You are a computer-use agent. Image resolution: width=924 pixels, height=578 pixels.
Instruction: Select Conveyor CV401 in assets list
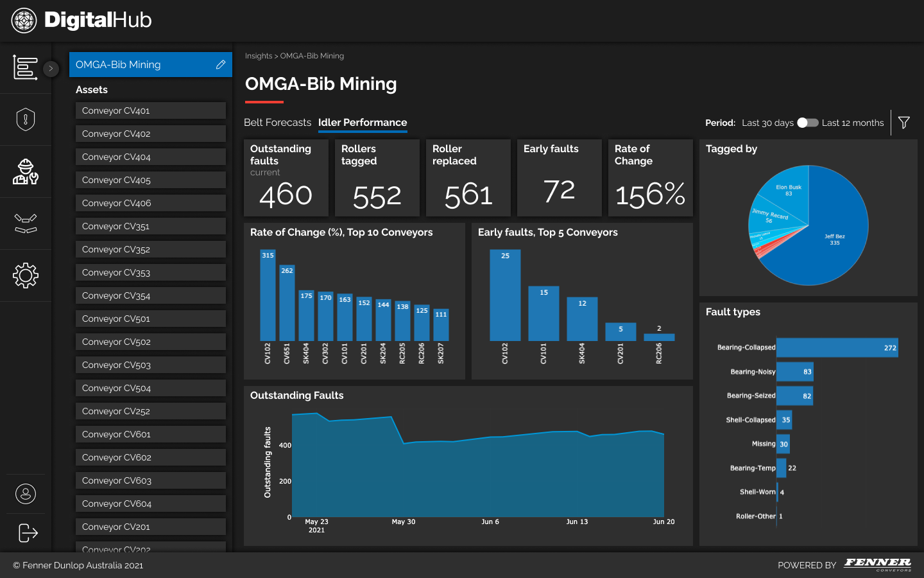tap(151, 110)
